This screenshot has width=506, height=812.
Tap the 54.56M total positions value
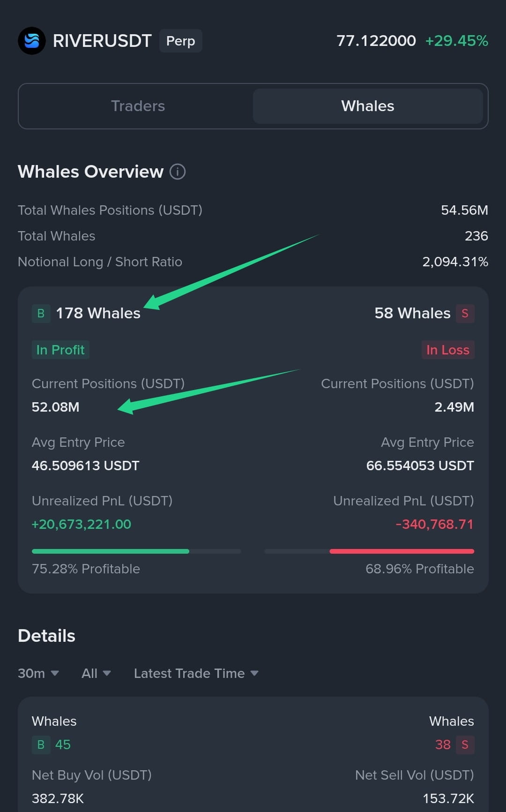(x=465, y=210)
